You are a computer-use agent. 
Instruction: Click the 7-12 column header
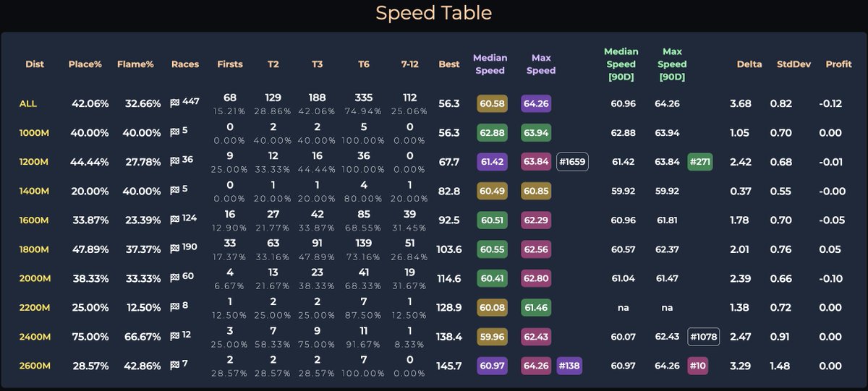tap(409, 64)
